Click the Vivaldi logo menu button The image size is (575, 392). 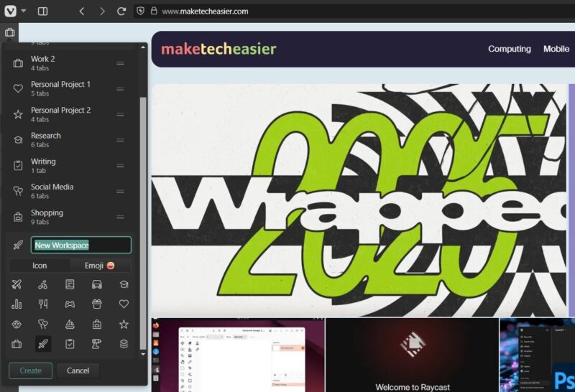pyautogui.click(x=10, y=11)
